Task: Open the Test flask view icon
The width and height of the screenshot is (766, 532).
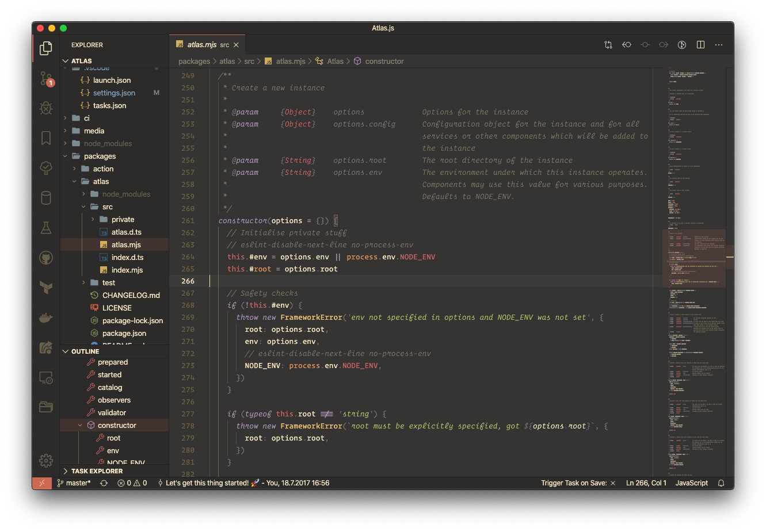Action: pyautogui.click(x=46, y=228)
